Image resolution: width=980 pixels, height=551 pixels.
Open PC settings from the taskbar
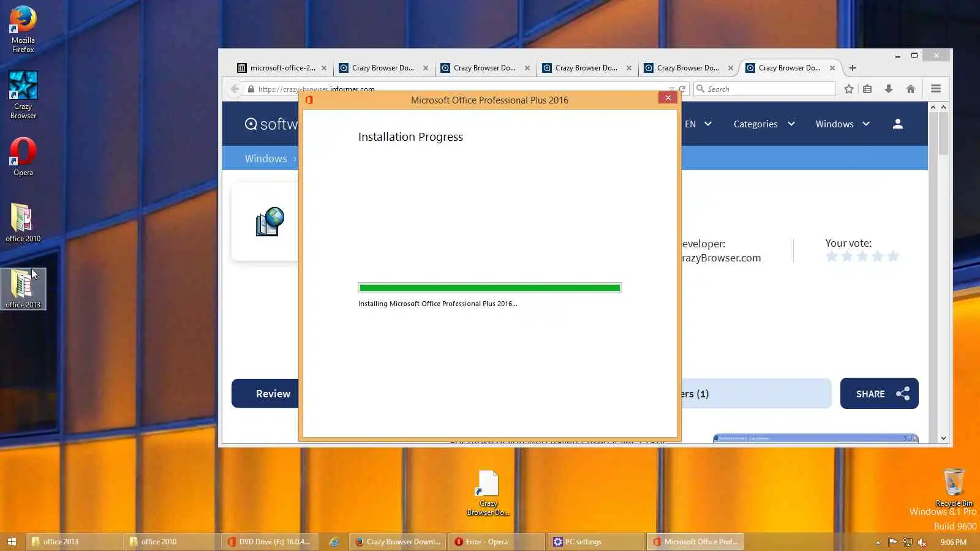[597, 542]
